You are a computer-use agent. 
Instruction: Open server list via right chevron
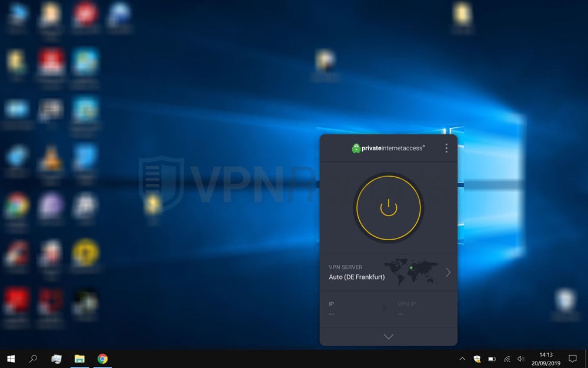[448, 272]
